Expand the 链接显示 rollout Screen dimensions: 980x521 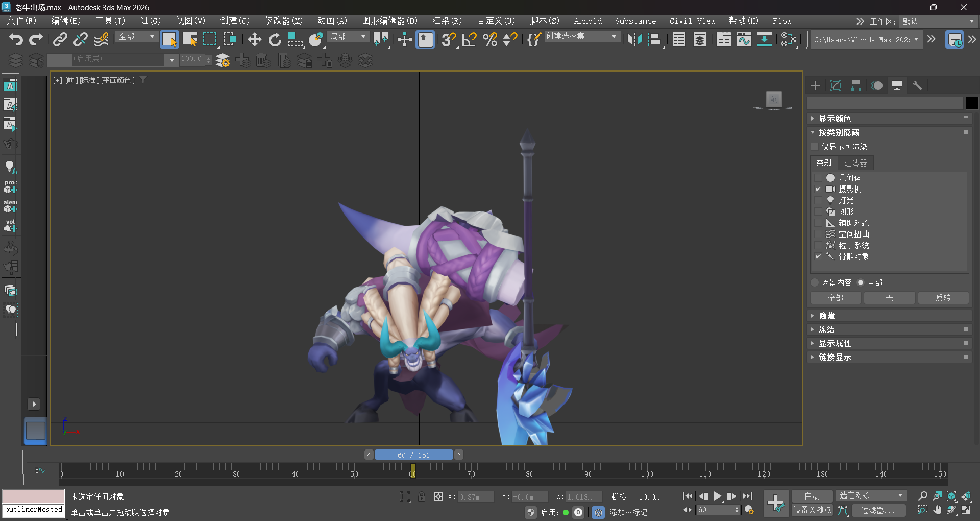pos(889,357)
